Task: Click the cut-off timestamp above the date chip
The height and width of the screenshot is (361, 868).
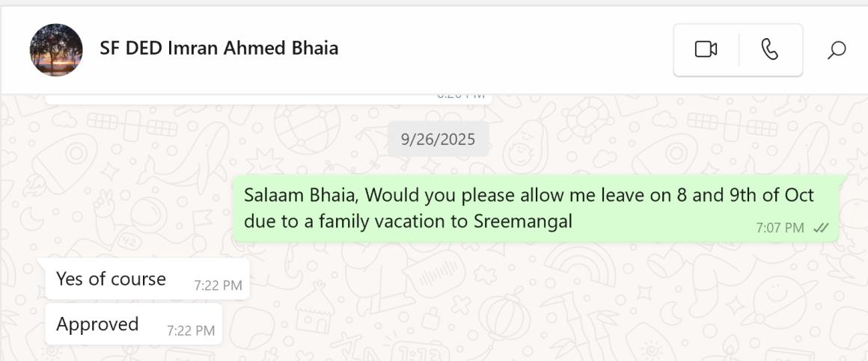Action: 460,96
